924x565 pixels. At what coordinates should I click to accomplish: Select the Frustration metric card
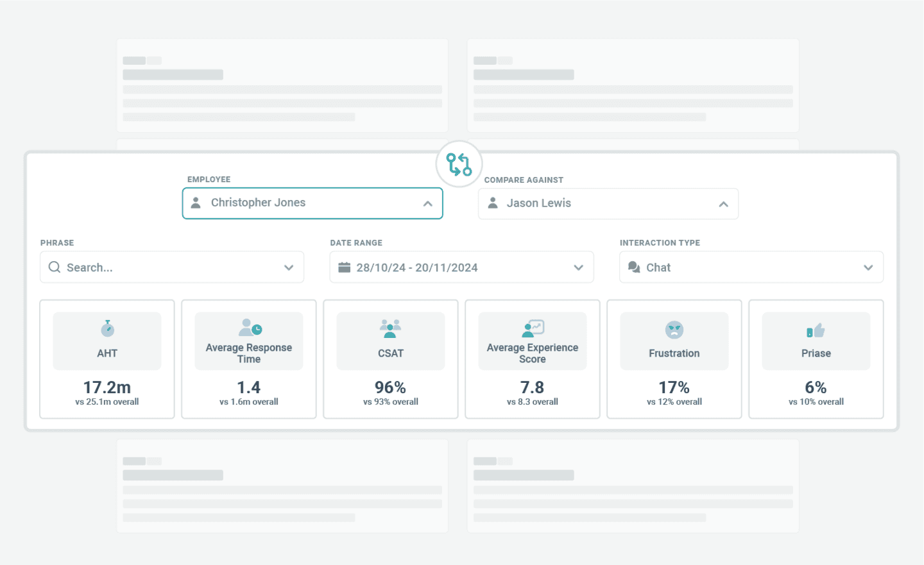coord(674,359)
